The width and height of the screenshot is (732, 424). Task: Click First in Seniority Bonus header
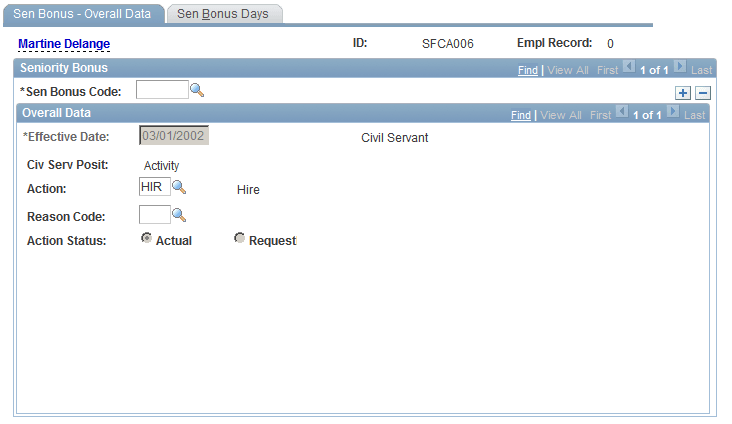(607, 70)
